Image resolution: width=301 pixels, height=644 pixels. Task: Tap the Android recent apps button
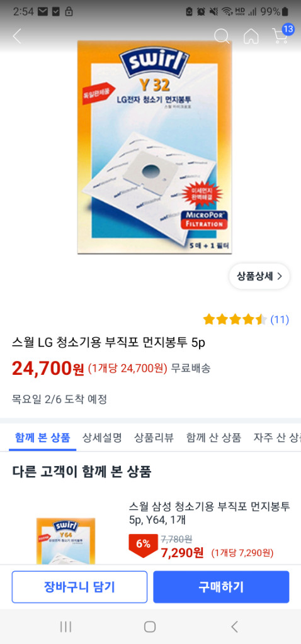pos(65,626)
